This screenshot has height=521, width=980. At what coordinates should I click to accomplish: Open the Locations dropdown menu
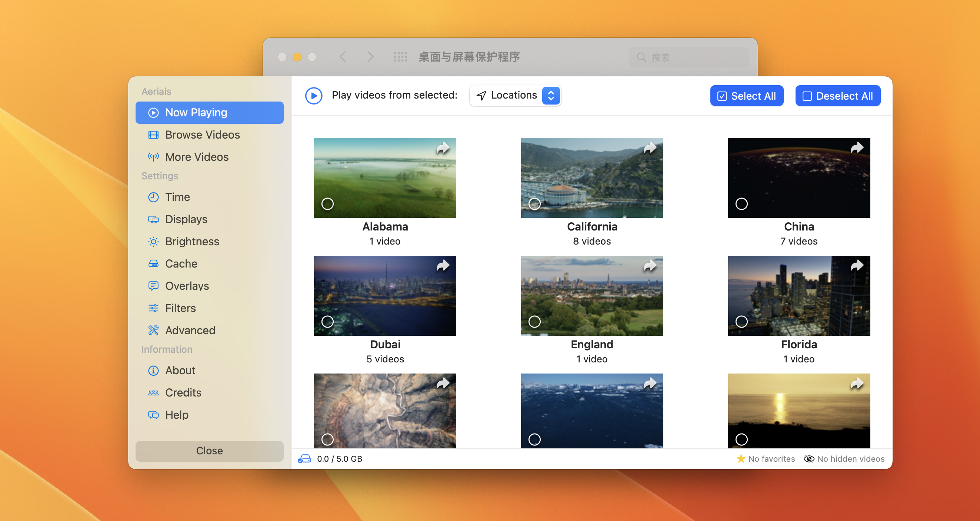point(513,96)
